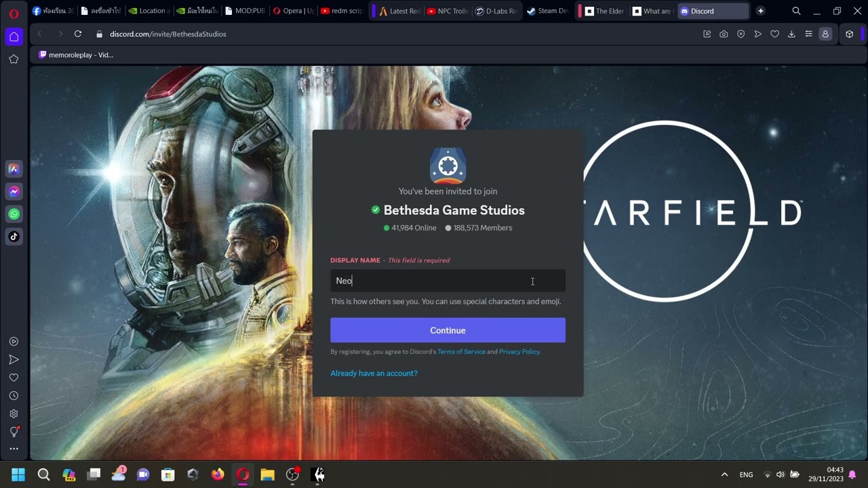This screenshot has width=868, height=488.
Task: Open Settings gear in the sidebar
Action: pyautogui.click(x=14, y=413)
